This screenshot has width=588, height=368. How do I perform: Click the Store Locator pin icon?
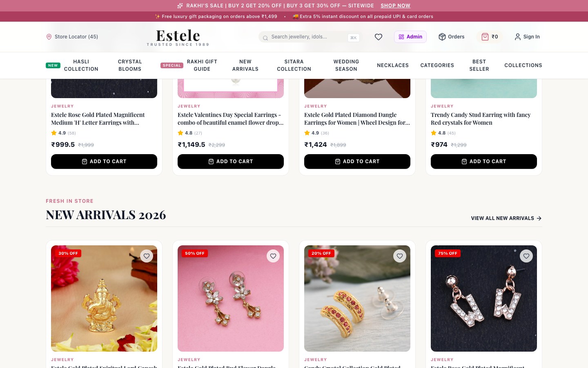coord(49,37)
